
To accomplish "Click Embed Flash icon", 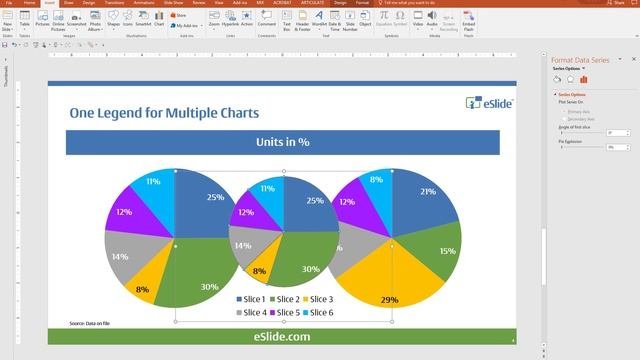I will pos(469,20).
